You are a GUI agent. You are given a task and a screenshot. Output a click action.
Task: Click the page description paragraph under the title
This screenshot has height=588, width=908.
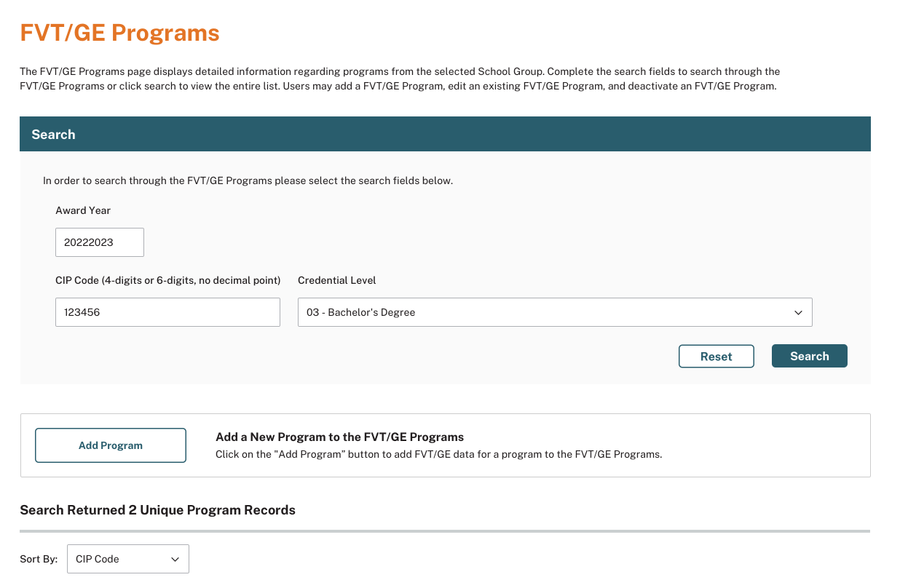coord(399,79)
